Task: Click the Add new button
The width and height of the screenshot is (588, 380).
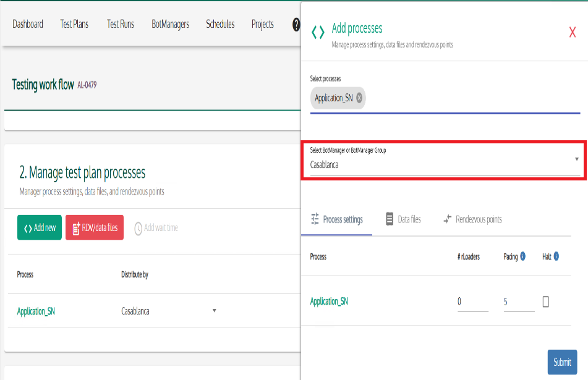Action: (x=40, y=227)
